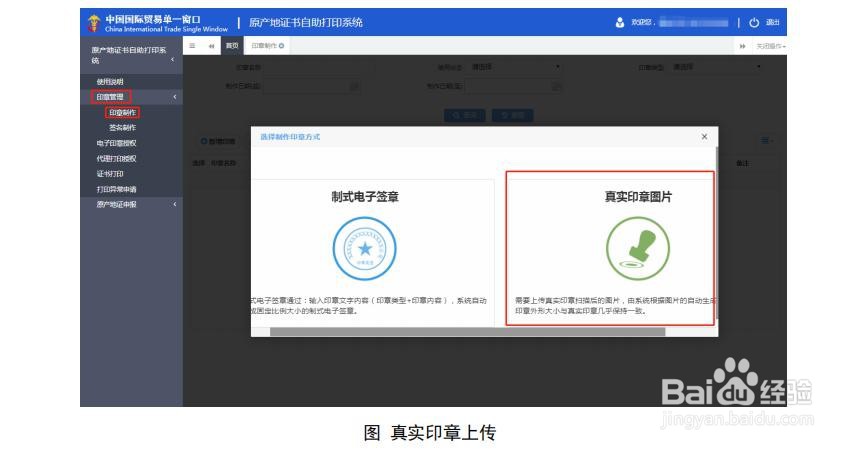Open 电子印章授权 in the sidebar

[x=117, y=143]
